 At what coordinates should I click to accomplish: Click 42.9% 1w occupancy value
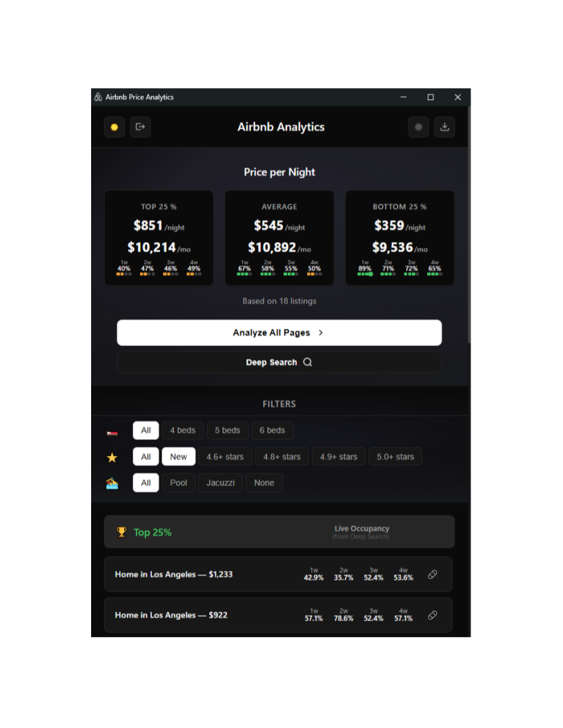313,578
